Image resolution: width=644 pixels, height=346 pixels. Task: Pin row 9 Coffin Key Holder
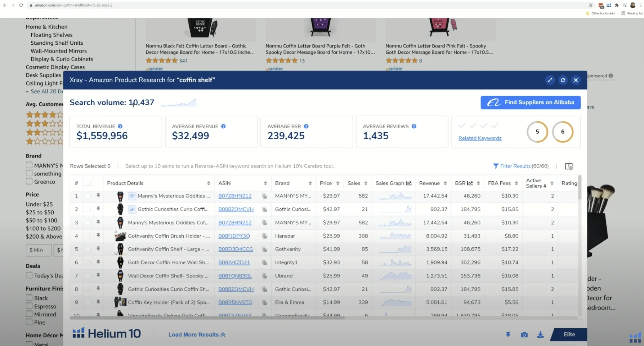click(x=98, y=302)
